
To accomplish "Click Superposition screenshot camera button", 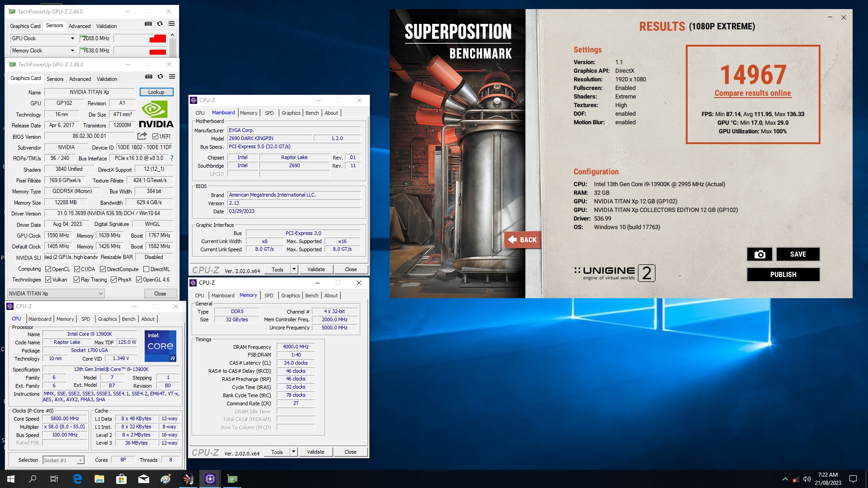I will coord(760,254).
